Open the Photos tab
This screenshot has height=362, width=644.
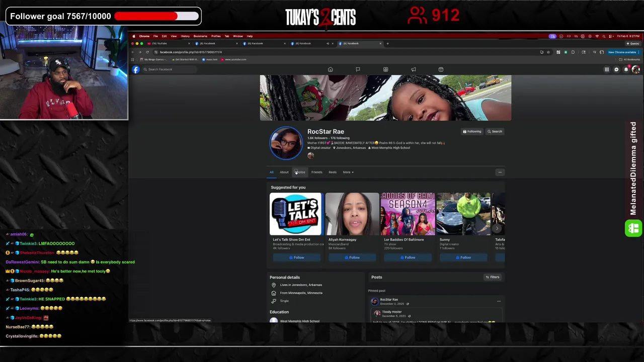pos(300,172)
